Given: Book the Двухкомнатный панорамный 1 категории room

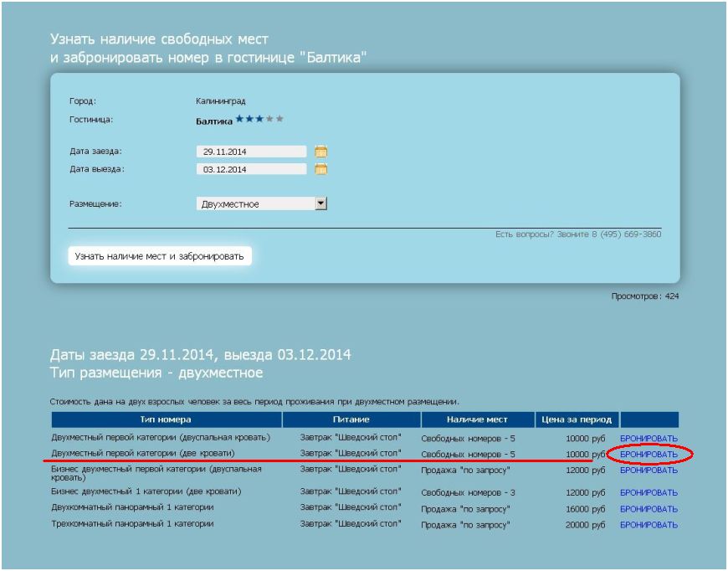Looking at the screenshot, I should pyautogui.click(x=649, y=509).
